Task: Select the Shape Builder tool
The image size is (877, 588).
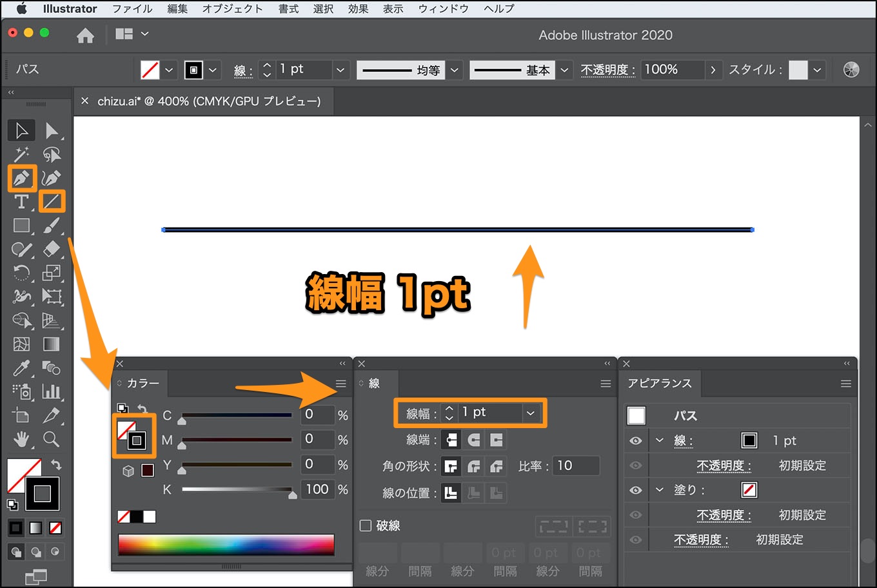Action: click(x=21, y=320)
